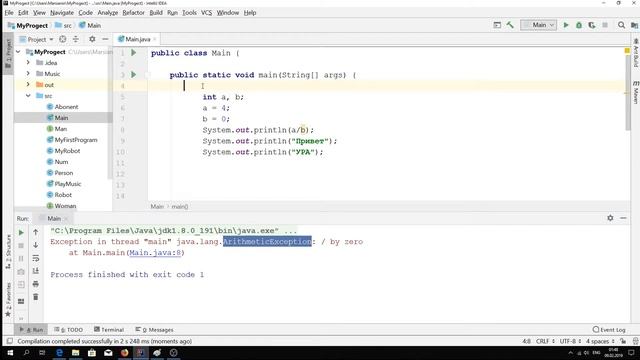Open Structure side tool window
The height and width of the screenshot is (360, 640).
click(8, 252)
